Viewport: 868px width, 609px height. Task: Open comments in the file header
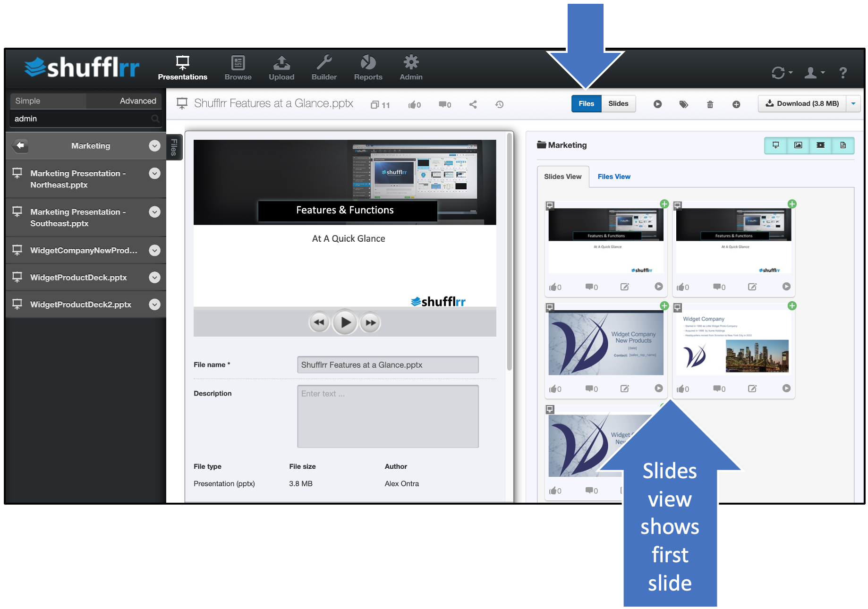tap(445, 105)
